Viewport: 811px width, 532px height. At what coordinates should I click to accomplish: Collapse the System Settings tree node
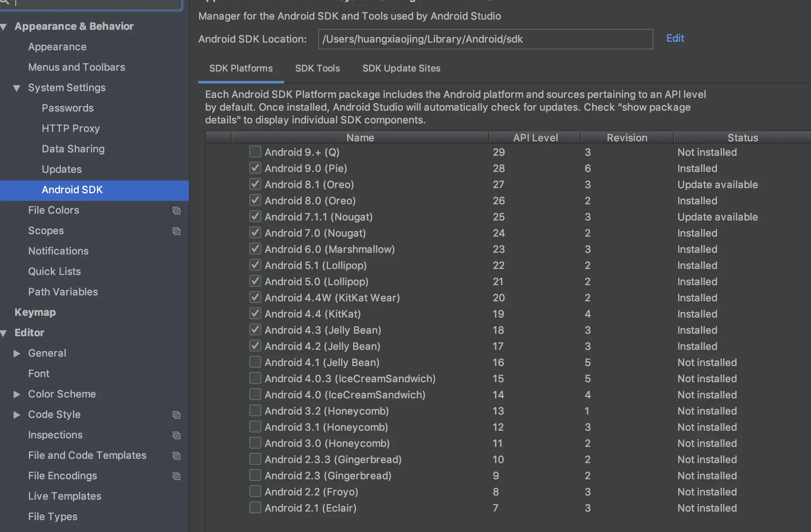17,88
